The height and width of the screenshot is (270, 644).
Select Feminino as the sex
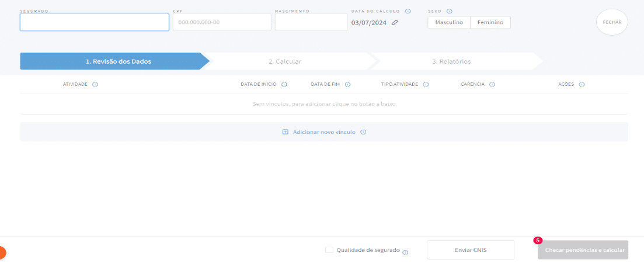pyautogui.click(x=490, y=22)
